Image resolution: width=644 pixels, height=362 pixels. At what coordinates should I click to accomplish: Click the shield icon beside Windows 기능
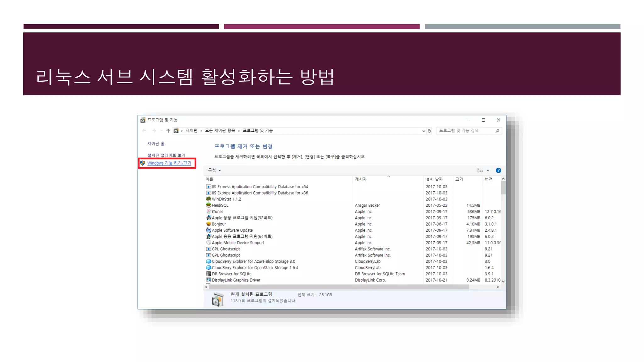[142, 163]
